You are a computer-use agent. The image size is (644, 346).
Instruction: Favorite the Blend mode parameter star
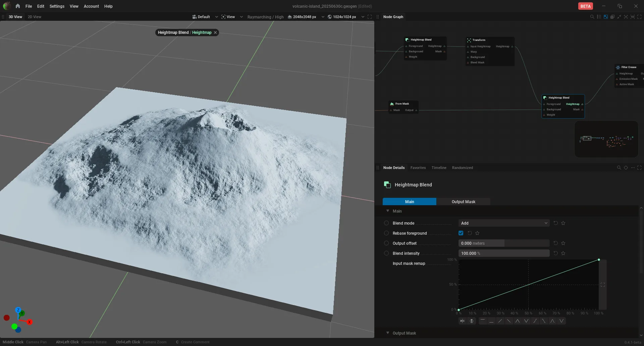pos(563,223)
